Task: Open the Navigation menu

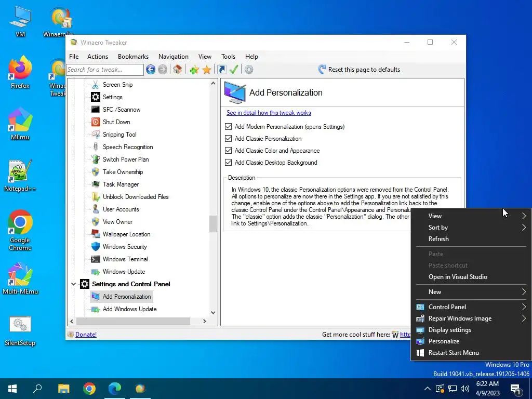Action: click(174, 57)
